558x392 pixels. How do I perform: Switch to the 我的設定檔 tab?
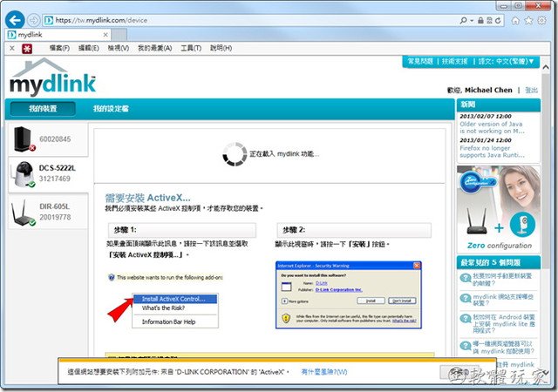click(x=111, y=109)
